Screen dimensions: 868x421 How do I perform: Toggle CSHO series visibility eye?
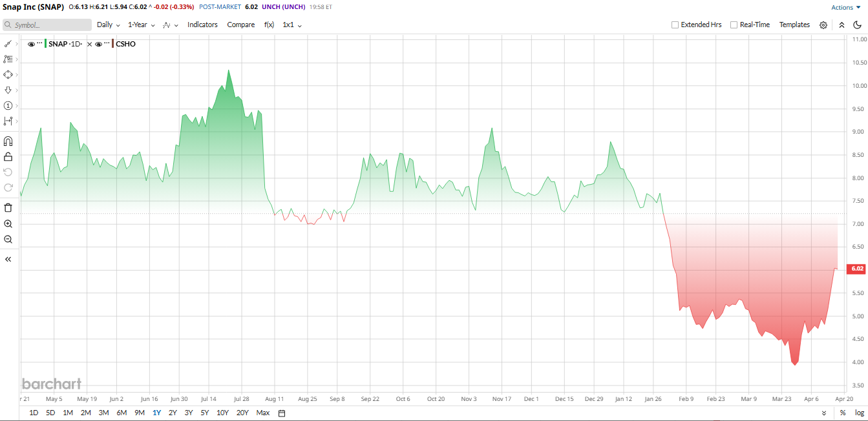pos(98,44)
